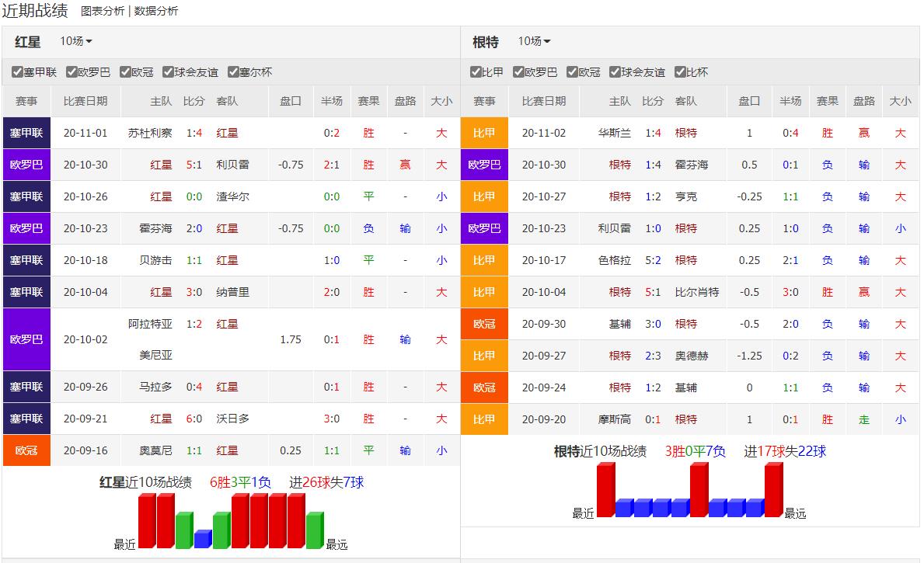Click the 比甲 badge for the 华斯兰 match
Image resolution: width=924 pixels, height=563 pixels.
coord(484,133)
